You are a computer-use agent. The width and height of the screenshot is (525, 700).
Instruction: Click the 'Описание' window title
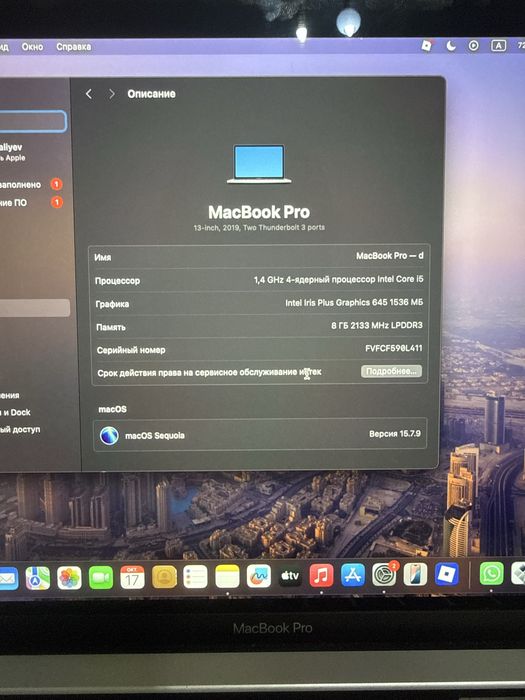coord(151,94)
